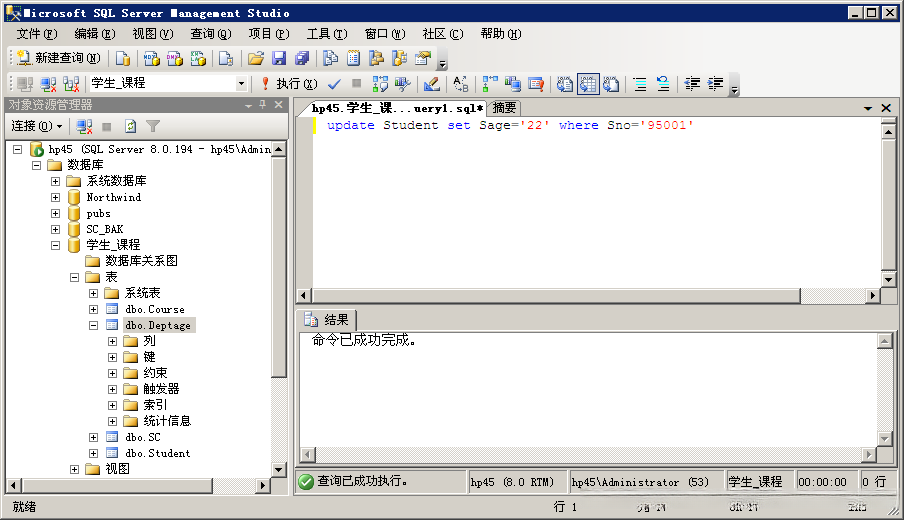The height and width of the screenshot is (520, 904).
Task: Open a new Analysis Services XMLA query
Action: 198,58
